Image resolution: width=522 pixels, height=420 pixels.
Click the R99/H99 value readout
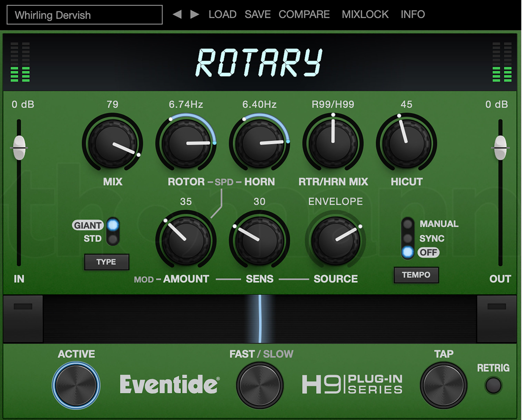coord(333,104)
